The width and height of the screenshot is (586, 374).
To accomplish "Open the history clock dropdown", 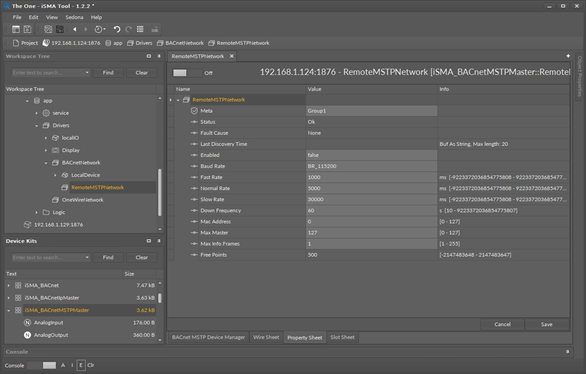I will [99, 29].
